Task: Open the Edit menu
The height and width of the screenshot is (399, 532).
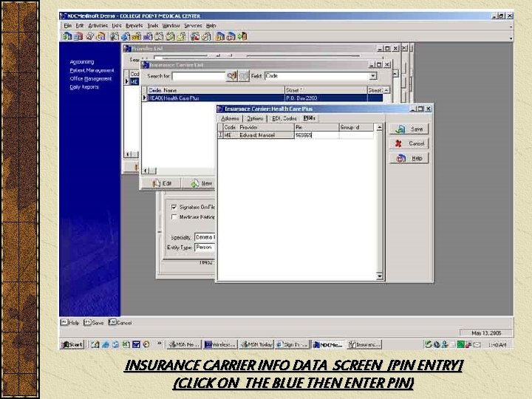Action: pyautogui.click(x=79, y=25)
